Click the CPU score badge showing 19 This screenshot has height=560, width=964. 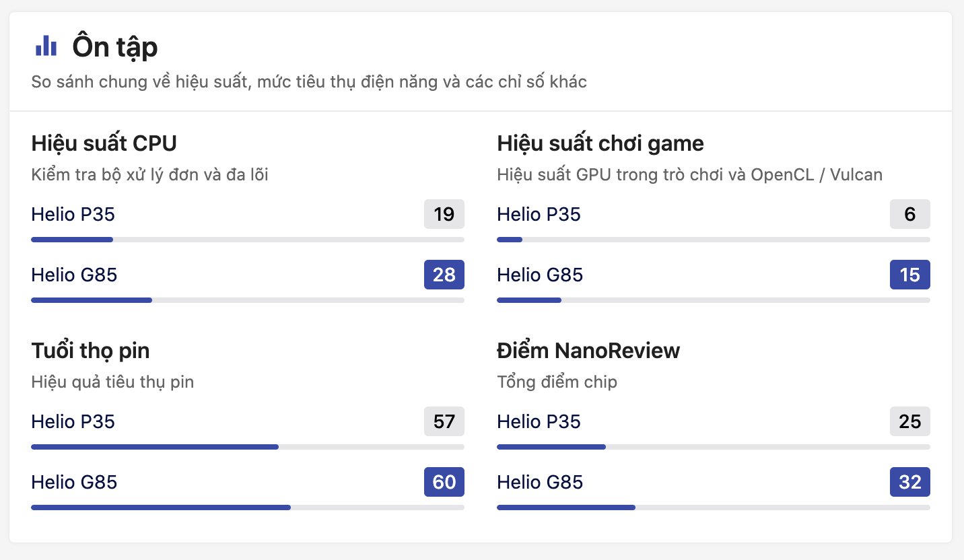pyautogui.click(x=444, y=215)
